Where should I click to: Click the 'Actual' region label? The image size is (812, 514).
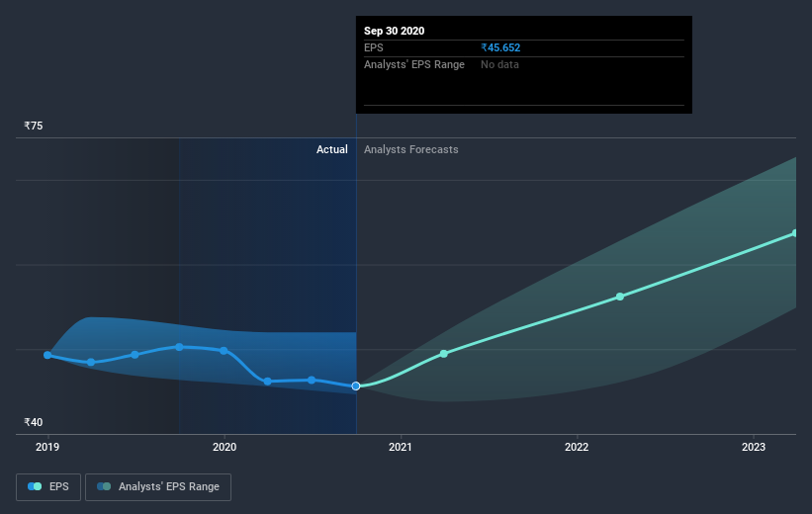(332, 149)
